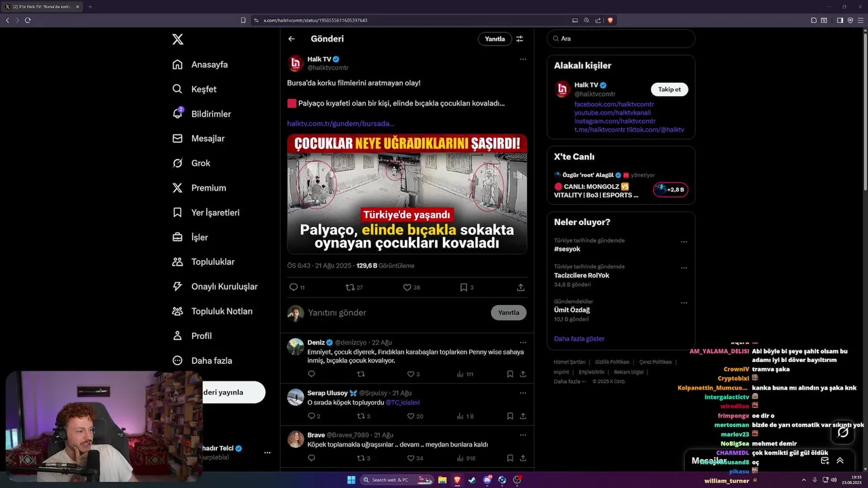
Task: Like the Halk TV post
Action: point(407,287)
